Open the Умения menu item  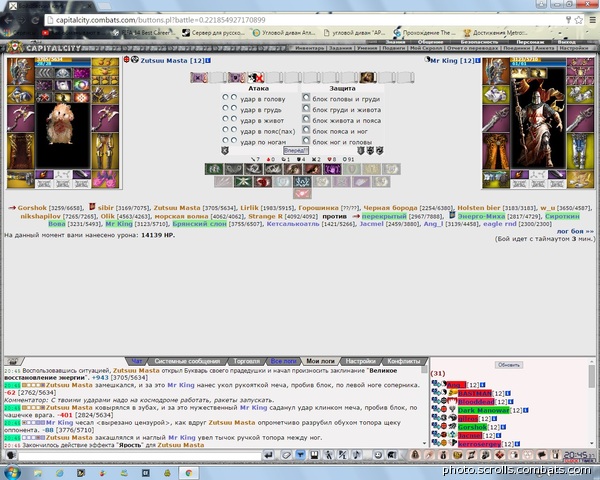coord(367,48)
